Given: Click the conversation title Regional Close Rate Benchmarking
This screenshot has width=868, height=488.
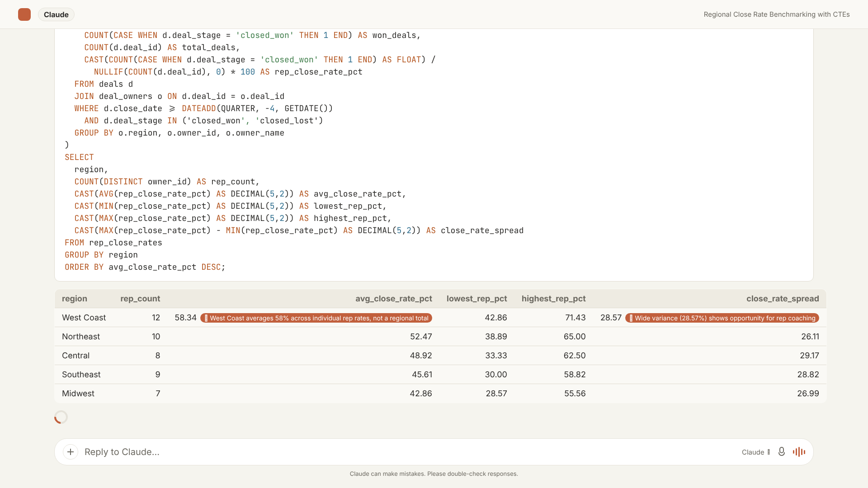Looking at the screenshot, I should click(x=776, y=14).
